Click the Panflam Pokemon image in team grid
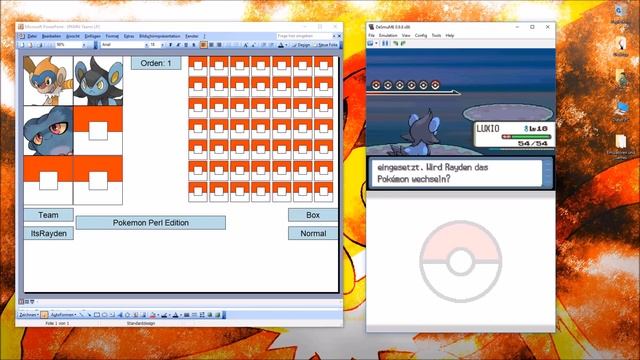Viewport: 640px width, 360px height. click(48, 81)
